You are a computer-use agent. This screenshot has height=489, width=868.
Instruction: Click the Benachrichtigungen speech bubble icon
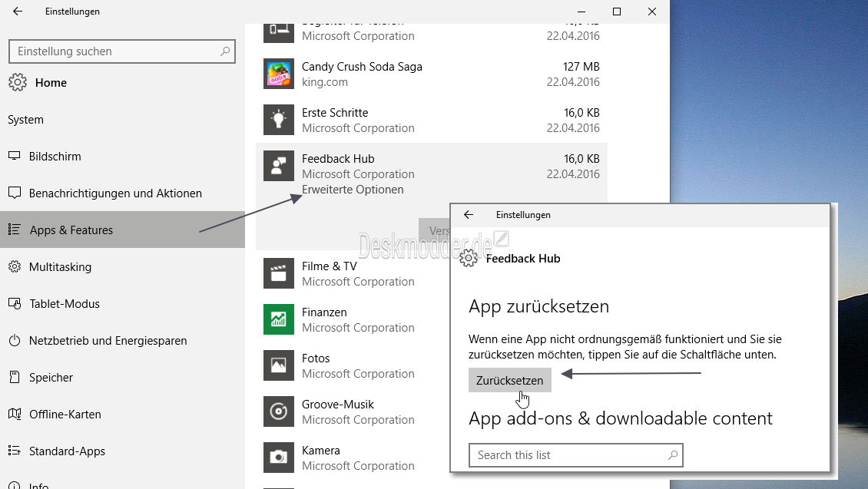[15, 193]
